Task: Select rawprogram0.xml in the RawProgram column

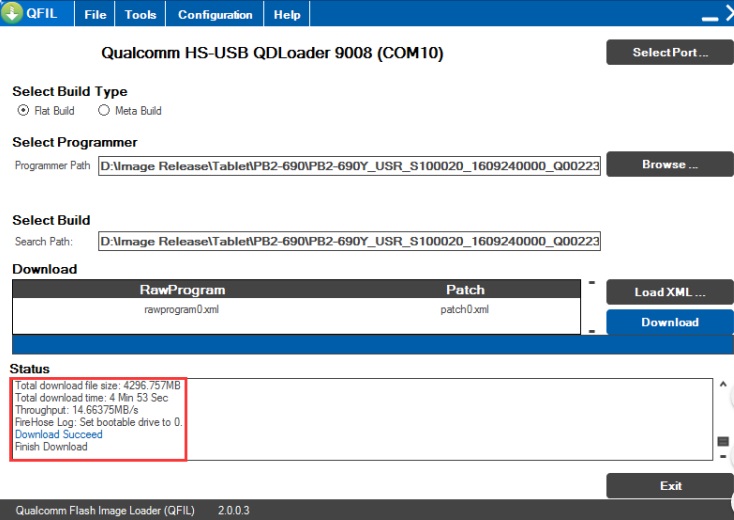Action: pos(182,309)
